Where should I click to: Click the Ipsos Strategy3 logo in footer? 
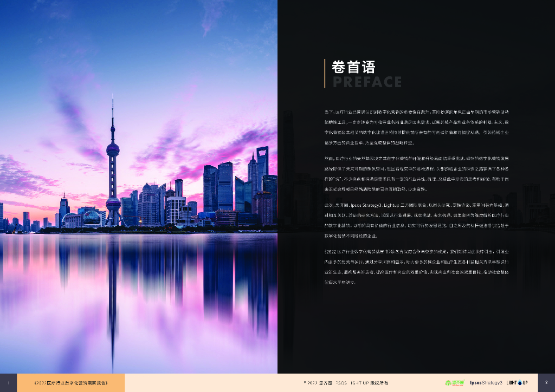tap(486, 383)
